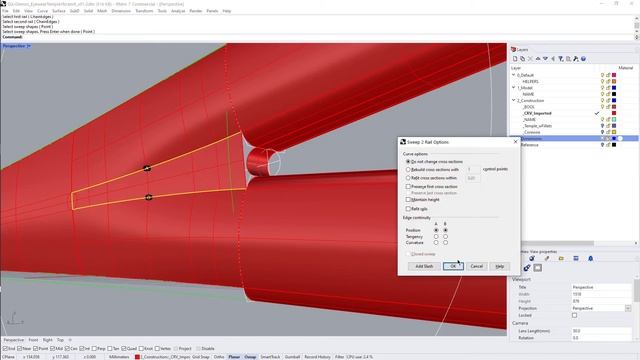640x360 pixels.
Task: Open the Surface menu
Action: pyautogui.click(x=59, y=11)
